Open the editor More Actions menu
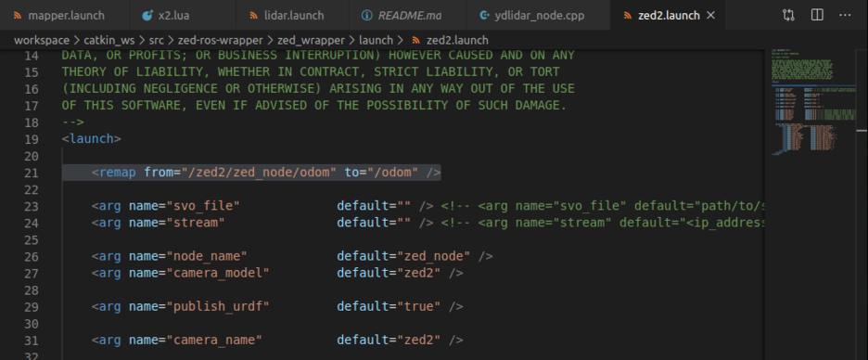Screen dimensions: 868x360 845,15
